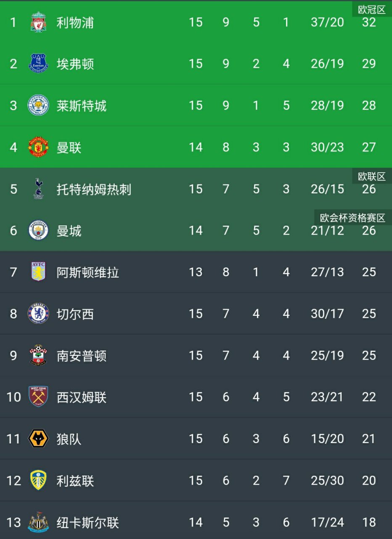392x539 pixels.
Task: Click the 欧会杯资格赛区 label
Action: [x=352, y=218]
